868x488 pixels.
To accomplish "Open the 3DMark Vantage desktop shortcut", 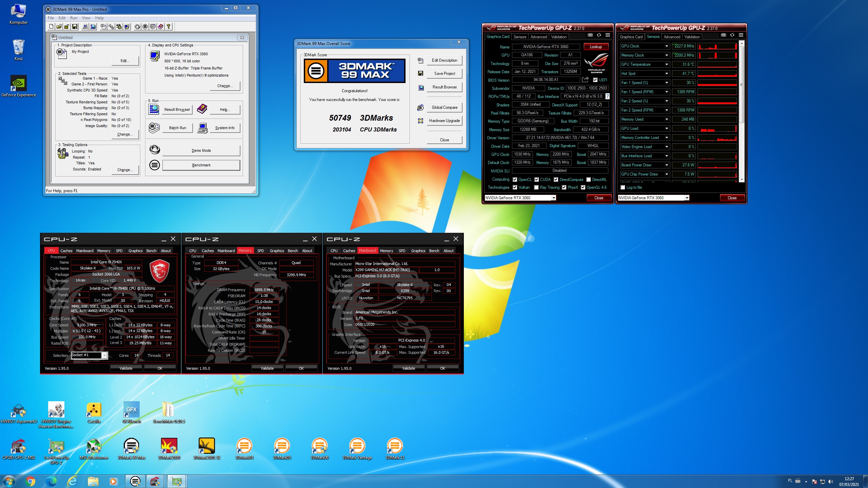I will 357,449.
